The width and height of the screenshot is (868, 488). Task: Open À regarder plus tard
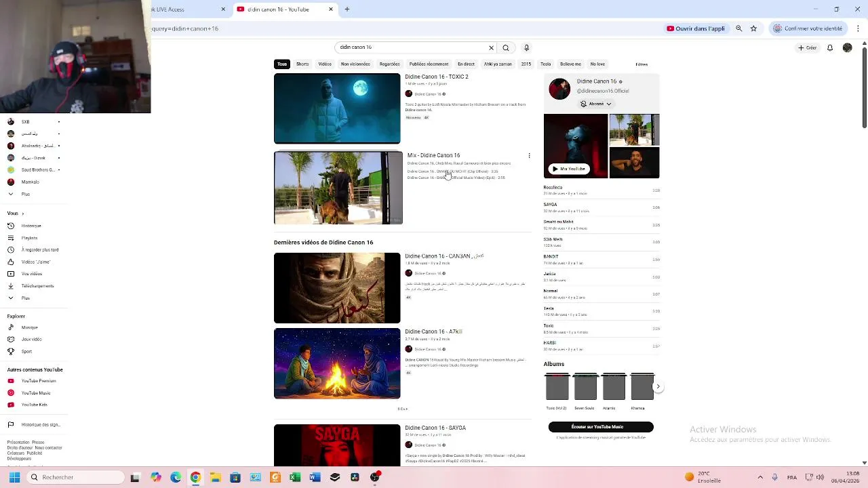coord(39,249)
